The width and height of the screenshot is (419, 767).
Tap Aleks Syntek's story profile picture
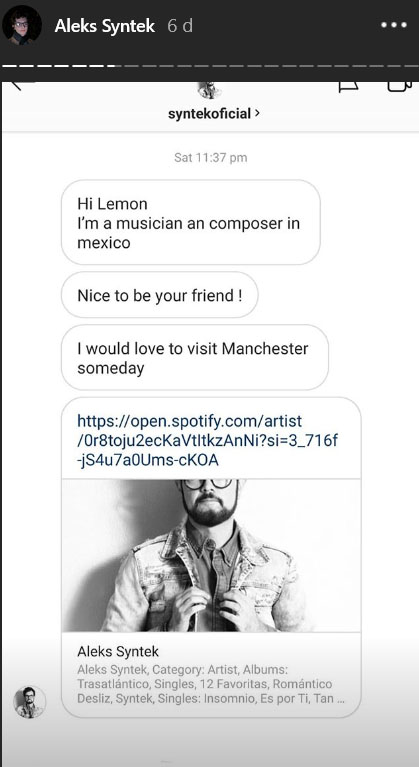pyautogui.click(x=22, y=25)
